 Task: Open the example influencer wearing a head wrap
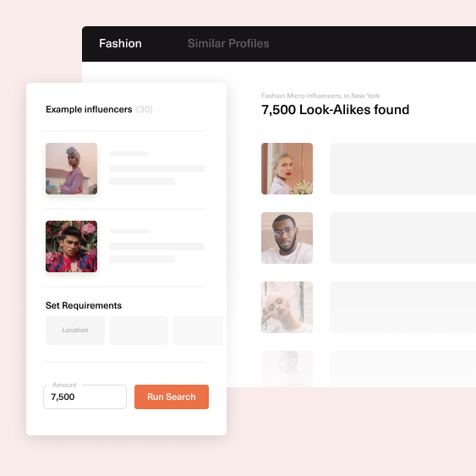pyautogui.click(x=71, y=168)
